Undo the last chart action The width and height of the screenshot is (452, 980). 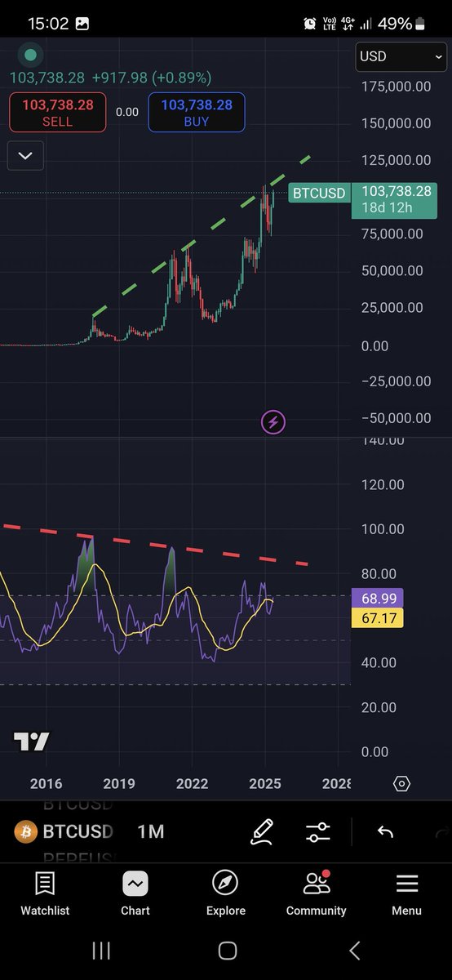[385, 832]
